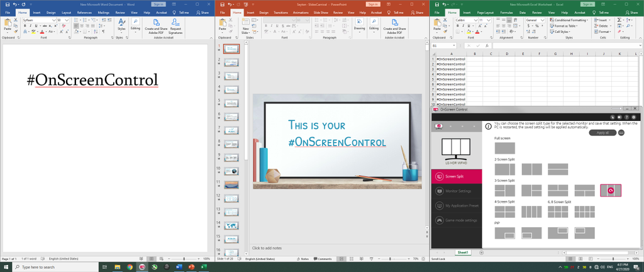
Task: Click Create and Share Adobe PDF in Word
Action: [x=156, y=26]
